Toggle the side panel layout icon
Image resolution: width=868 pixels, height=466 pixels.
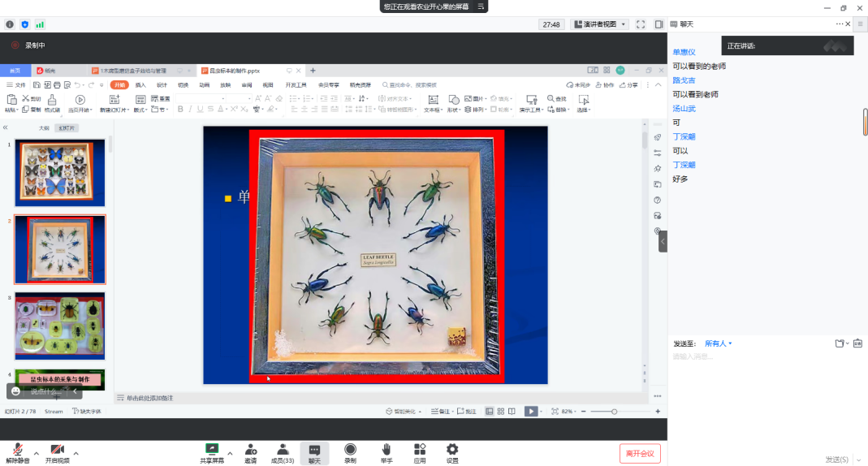[x=659, y=24]
